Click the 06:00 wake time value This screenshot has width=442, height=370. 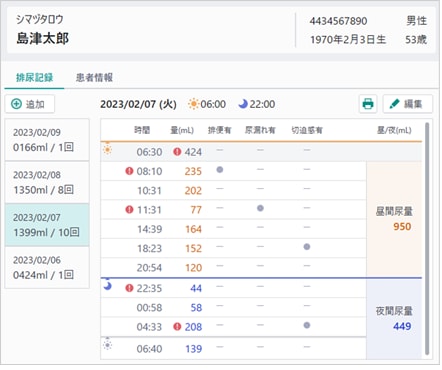click(x=213, y=104)
